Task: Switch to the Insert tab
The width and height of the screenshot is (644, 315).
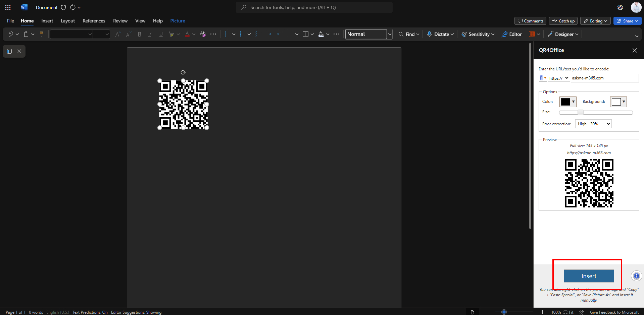Action: (x=47, y=21)
